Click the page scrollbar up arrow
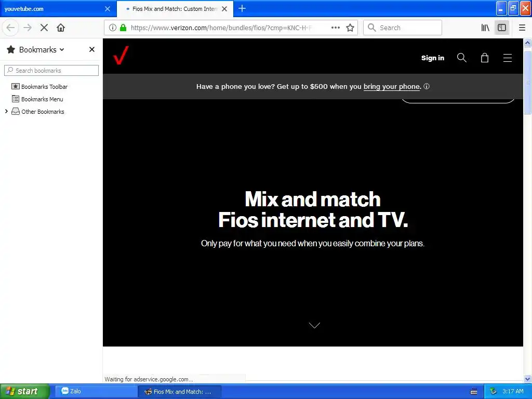Image resolution: width=532 pixels, height=399 pixels. coord(528,43)
